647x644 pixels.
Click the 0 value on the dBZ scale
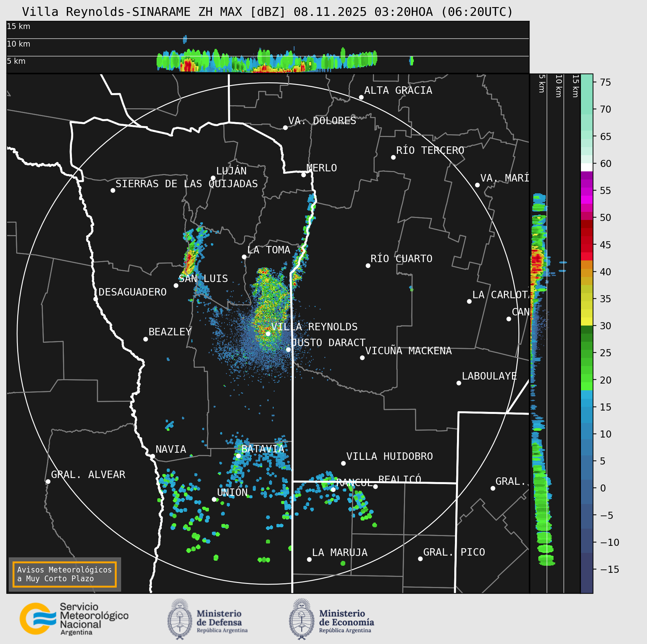click(603, 488)
